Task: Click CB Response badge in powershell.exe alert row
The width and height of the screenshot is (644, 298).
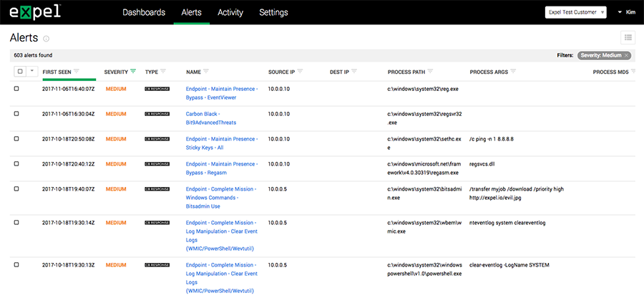Action: [x=157, y=265]
